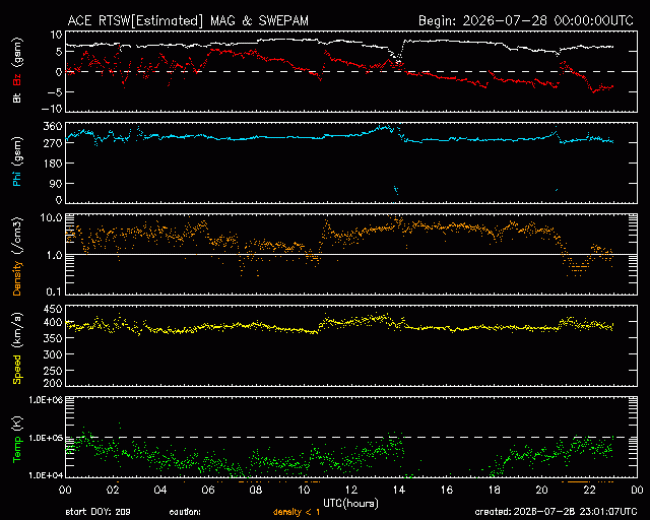Click the '360' tick on the Phi axis
This screenshot has width=650, height=520.
53,126
